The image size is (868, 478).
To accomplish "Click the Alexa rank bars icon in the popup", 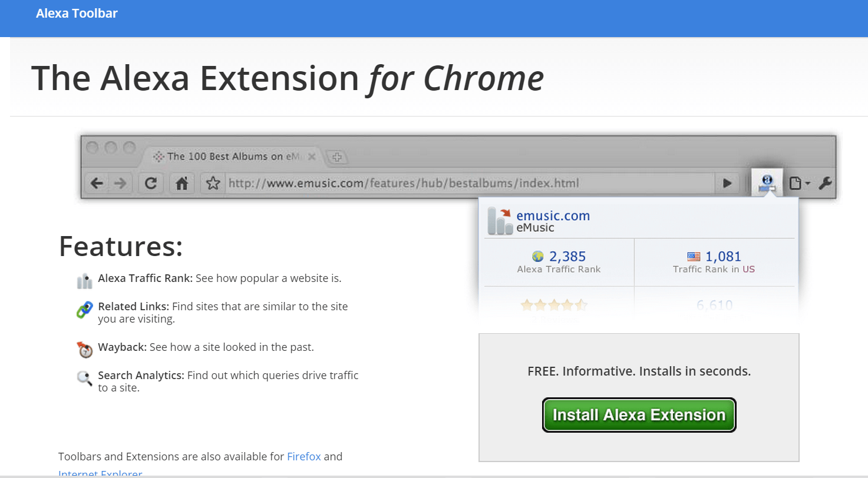I will (500, 221).
